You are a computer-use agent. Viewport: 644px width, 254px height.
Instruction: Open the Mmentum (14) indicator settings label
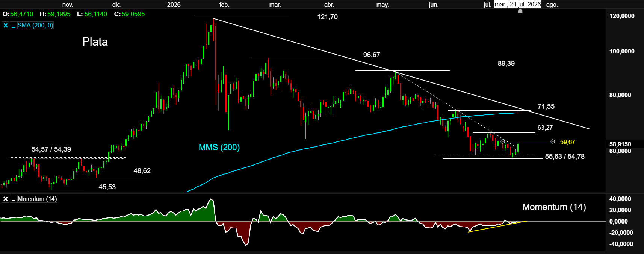pos(37,199)
